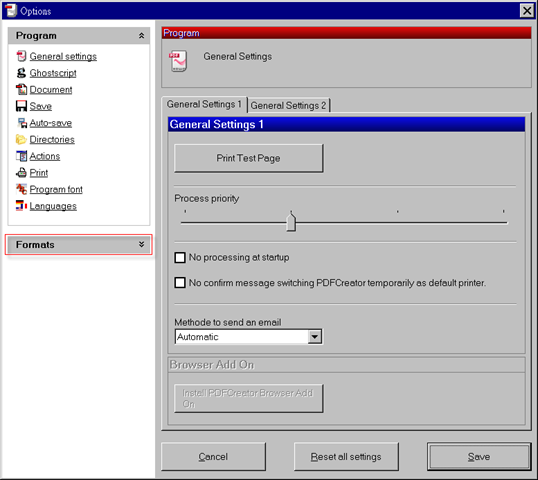
Task: Open the Print settings link
Action: coord(38,173)
